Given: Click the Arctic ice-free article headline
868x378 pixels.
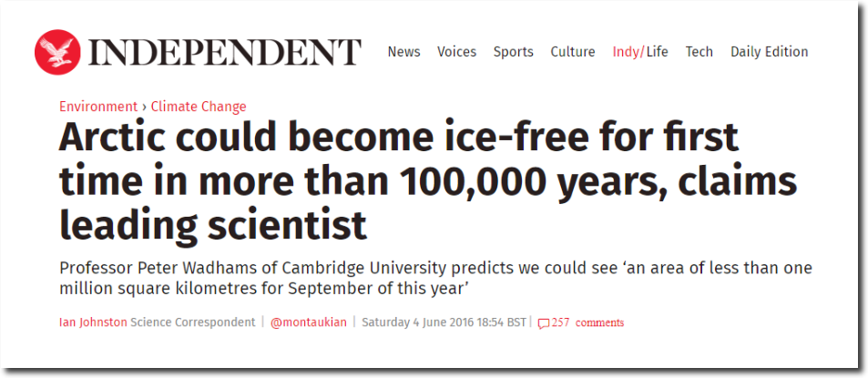Looking at the screenshot, I should coord(427,181).
